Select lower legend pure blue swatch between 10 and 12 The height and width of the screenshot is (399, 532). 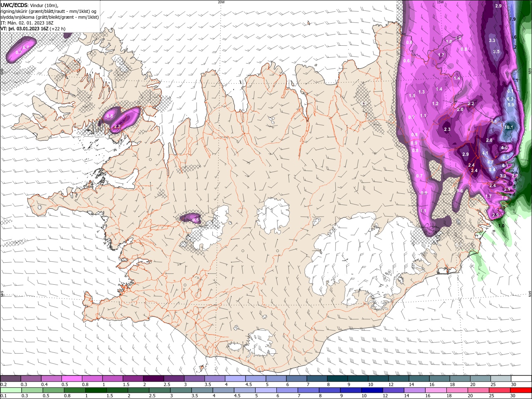click(x=372, y=390)
